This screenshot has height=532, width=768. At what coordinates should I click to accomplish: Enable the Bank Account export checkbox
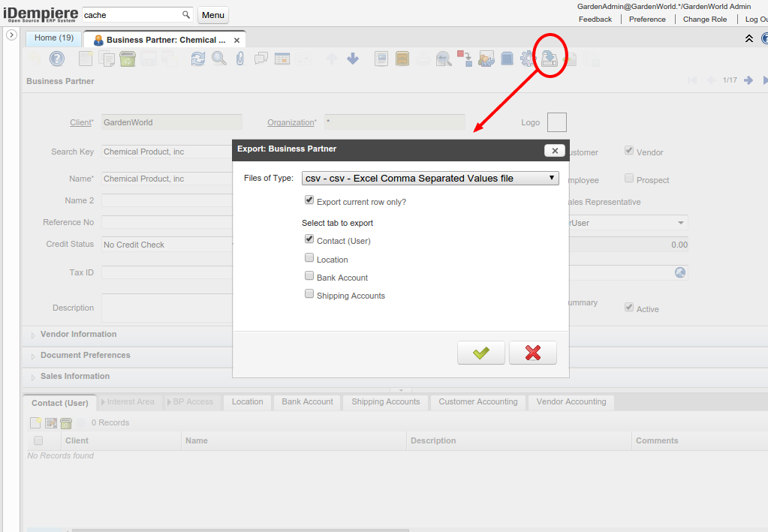click(309, 277)
